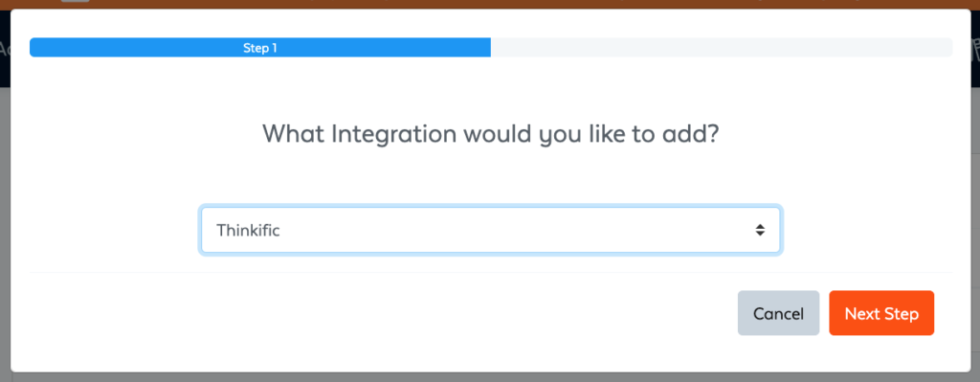
Task: Click the blue filled section of progress bar
Action: (260, 48)
